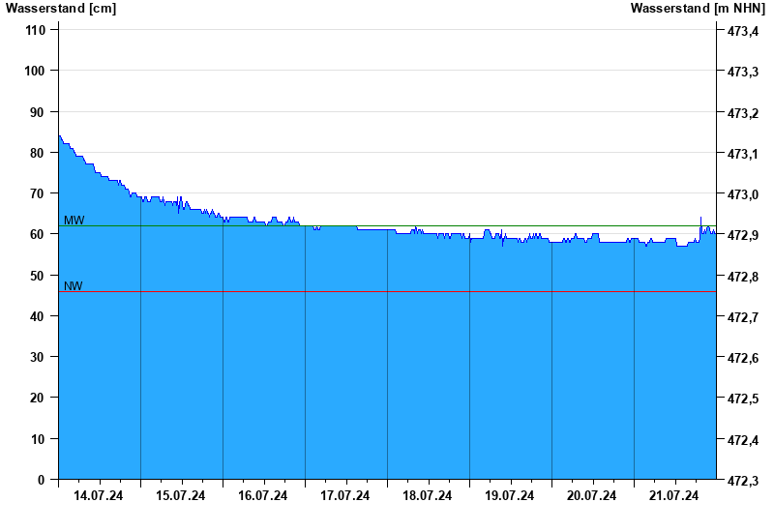This screenshot has width=774, height=532.
Task: Click the 473,1 m NHN tick value
Action: tap(743, 154)
